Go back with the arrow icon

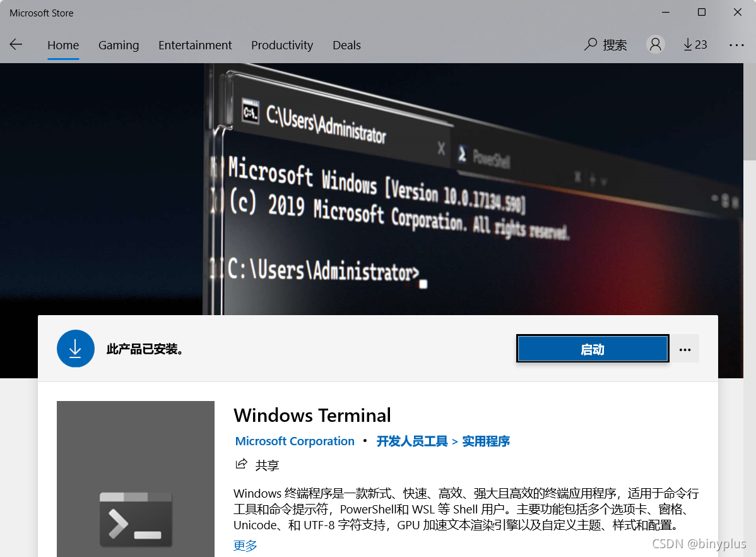[16, 45]
